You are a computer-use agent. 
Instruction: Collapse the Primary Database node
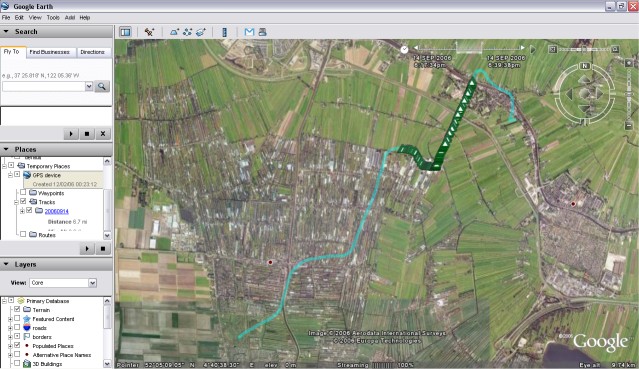[4, 301]
